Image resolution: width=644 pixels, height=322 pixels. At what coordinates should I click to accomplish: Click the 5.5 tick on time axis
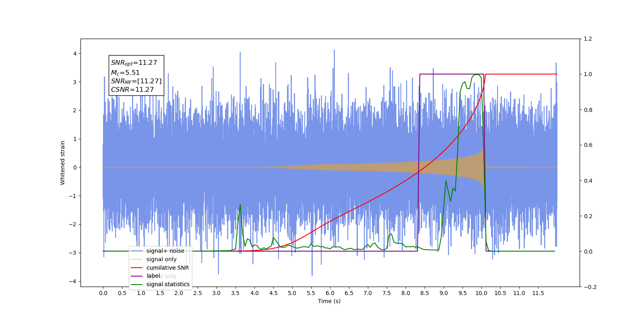[311, 293]
